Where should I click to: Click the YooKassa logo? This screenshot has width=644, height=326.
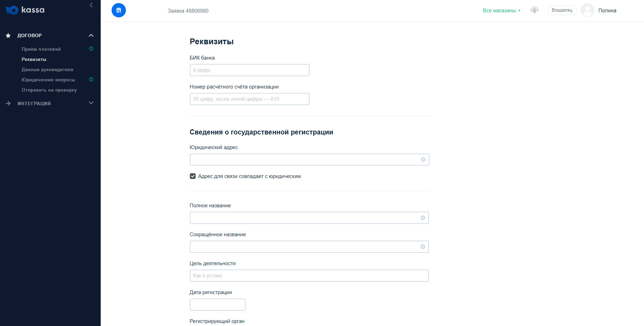pyautogui.click(x=25, y=10)
